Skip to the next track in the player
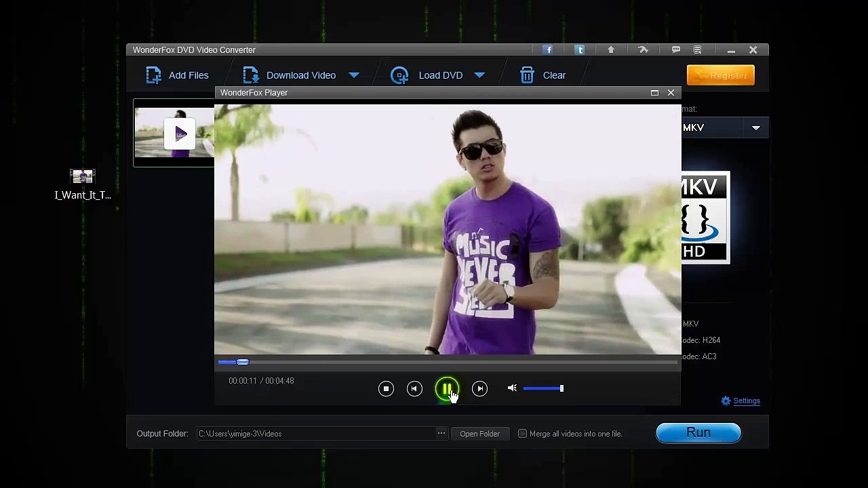Image resolution: width=868 pixels, height=488 pixels. 479,388
